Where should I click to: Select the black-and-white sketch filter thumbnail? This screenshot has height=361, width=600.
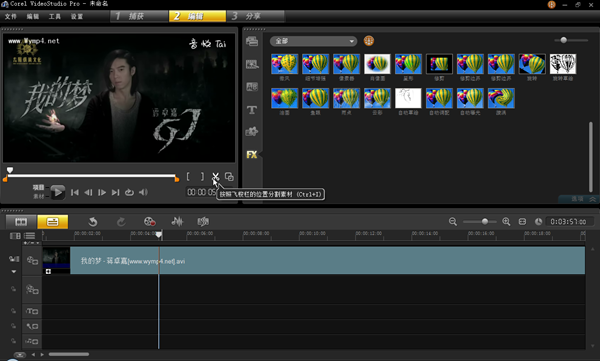(x=563, y=64)
